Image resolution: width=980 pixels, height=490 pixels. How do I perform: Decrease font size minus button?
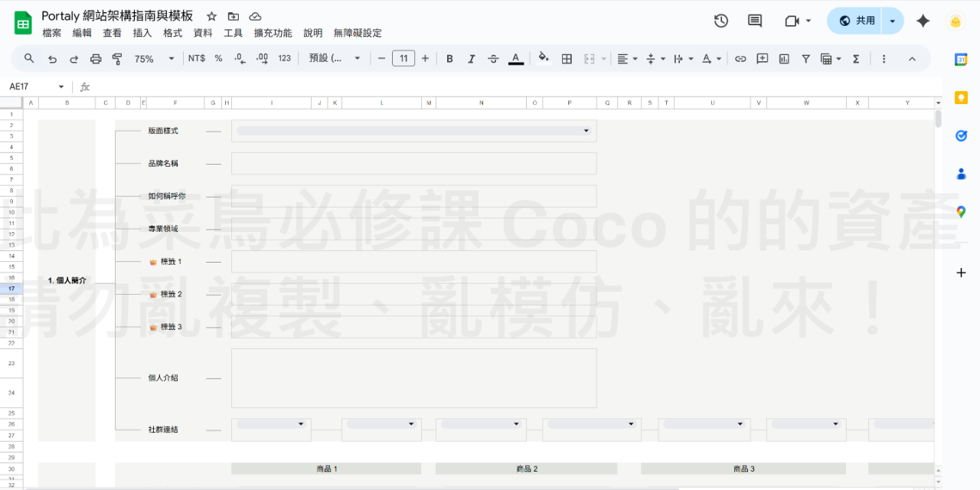coord(381,58)
